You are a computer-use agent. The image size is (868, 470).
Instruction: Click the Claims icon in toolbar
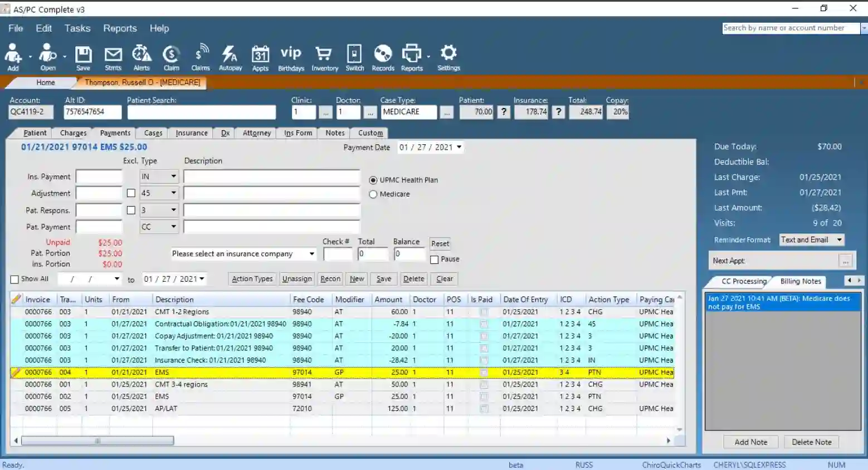[201, 56]
